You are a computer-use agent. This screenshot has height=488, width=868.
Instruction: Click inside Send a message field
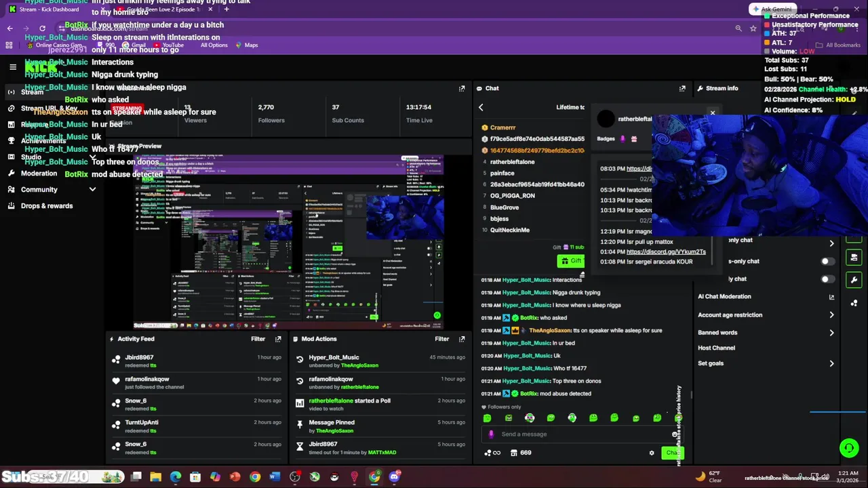tap(583, 434)
